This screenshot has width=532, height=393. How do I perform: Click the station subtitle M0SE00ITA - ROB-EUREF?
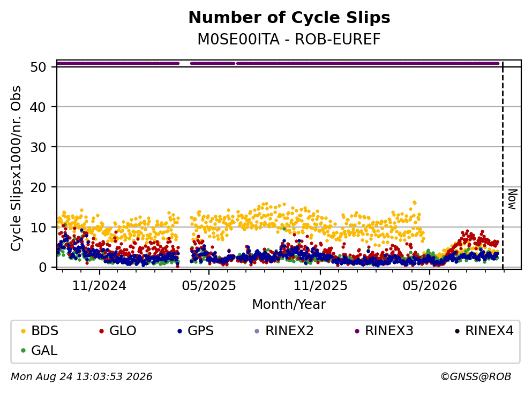[289, 40]
